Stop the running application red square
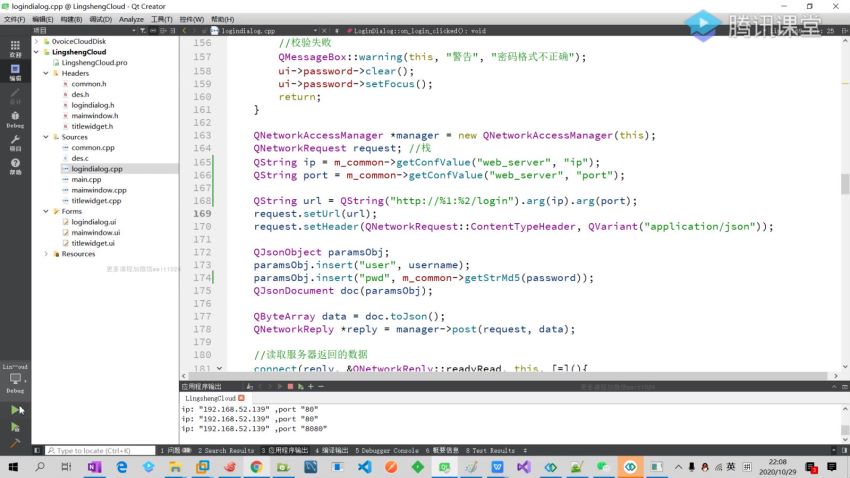Screen dimensions: 850x478 click(290, 386)
